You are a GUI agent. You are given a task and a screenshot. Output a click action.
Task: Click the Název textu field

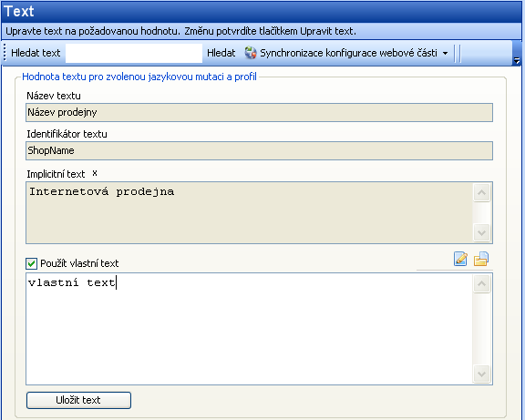[x=259, y=112]
